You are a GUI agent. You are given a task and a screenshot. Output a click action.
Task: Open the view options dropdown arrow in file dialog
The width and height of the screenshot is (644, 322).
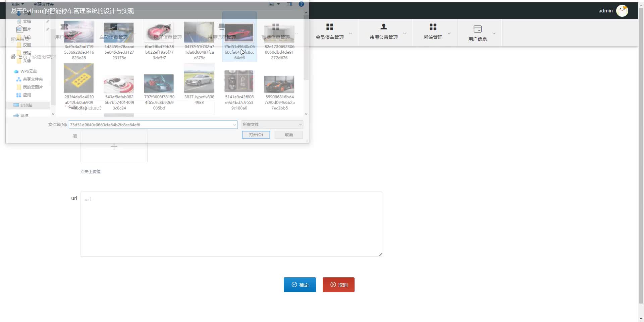tap(278, 4)
